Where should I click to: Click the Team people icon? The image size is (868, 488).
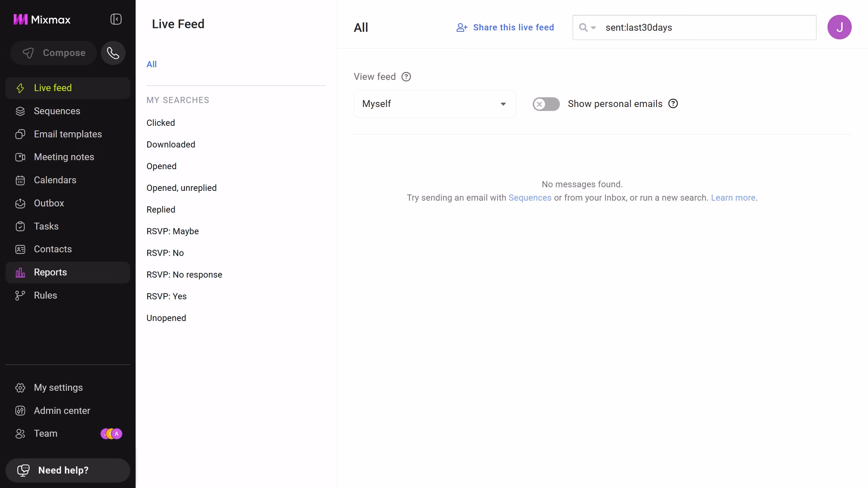pyautogui.click(x=20, y=433)
